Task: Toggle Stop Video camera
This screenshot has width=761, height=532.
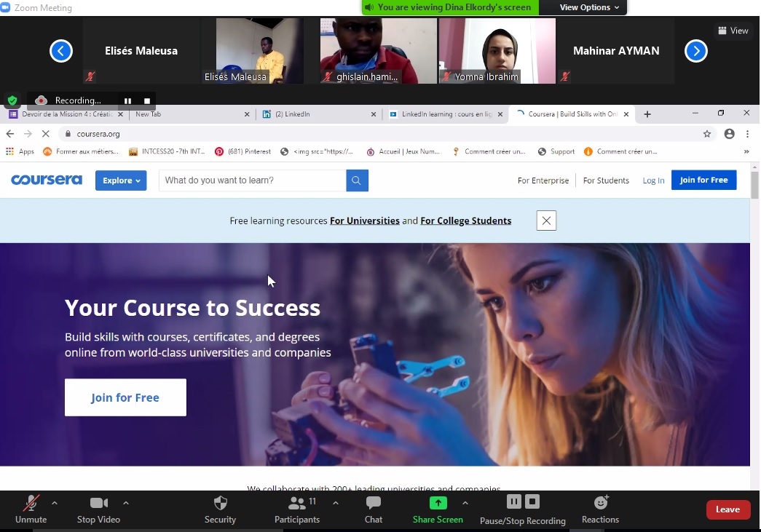Action: tap(98, 504)
